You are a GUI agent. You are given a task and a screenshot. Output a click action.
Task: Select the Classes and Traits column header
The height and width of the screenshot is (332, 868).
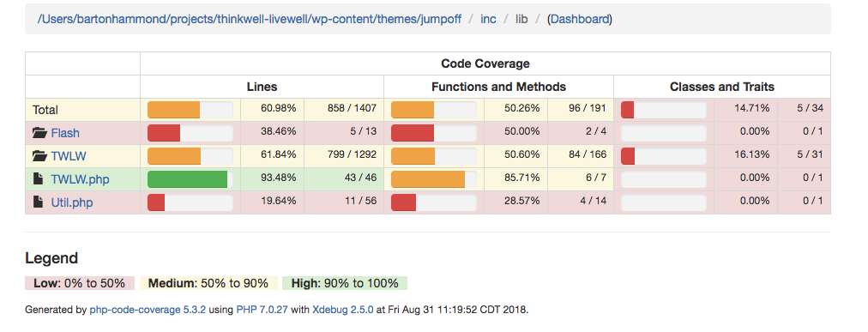(722, 87)
